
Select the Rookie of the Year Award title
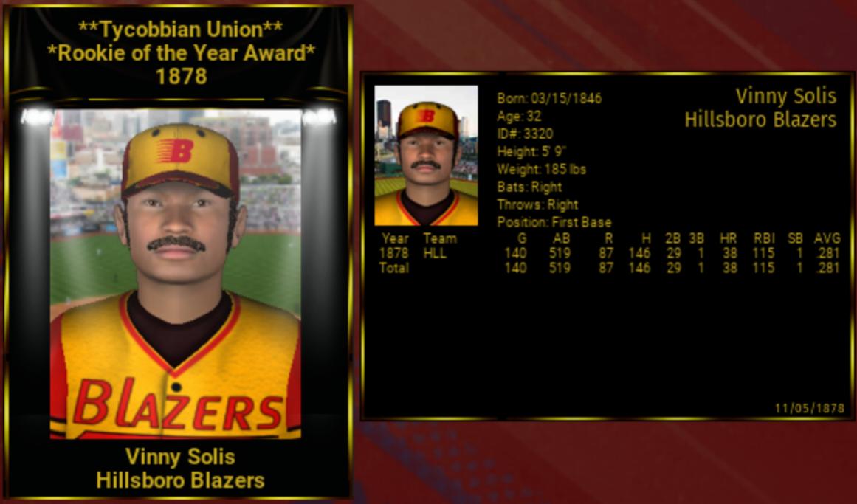[x=181, y=53]
